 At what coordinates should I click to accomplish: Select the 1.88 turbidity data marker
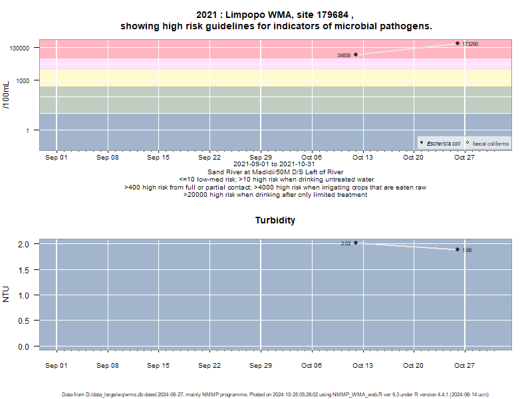[x=458, y=249]
